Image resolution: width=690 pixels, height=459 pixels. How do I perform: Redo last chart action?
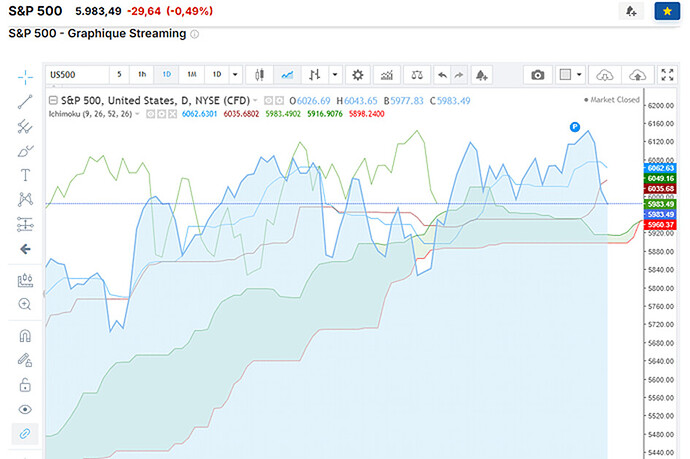point(459,75)
